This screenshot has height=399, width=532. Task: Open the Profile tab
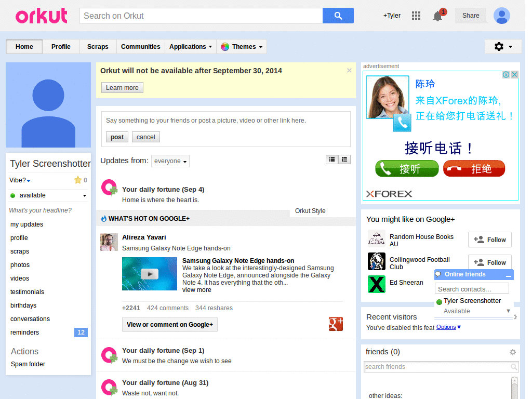coord(62,47)
